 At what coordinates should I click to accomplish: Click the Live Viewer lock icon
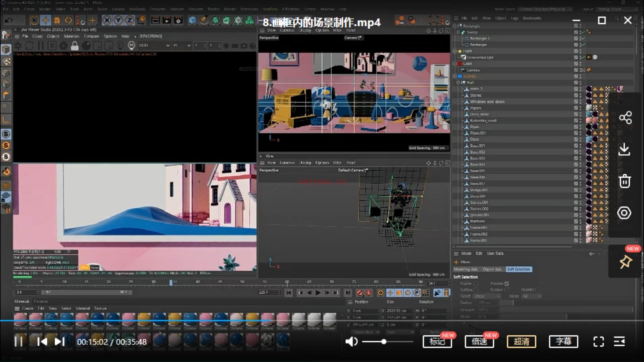pyautogui.click(x=75, y=46)
